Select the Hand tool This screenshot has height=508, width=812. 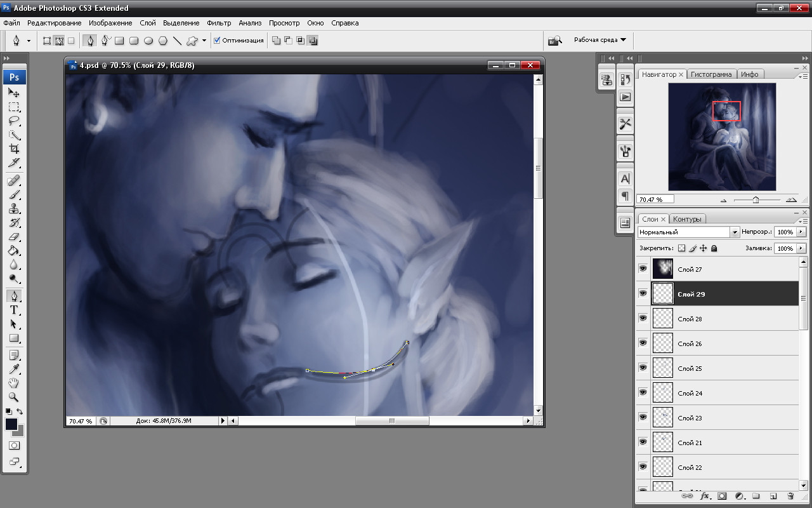tap(14, 383)
